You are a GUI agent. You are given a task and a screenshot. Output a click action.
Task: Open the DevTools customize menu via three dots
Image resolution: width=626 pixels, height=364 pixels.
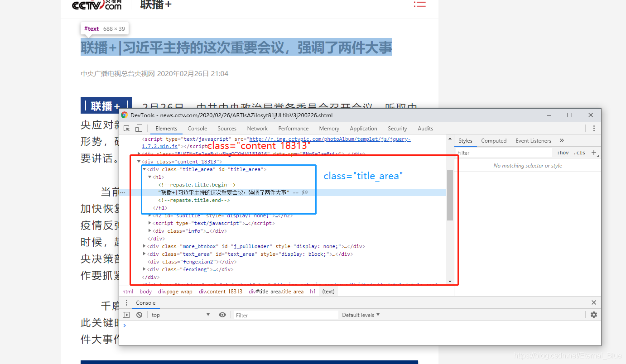pyautogui.click(x=594, y=128)
